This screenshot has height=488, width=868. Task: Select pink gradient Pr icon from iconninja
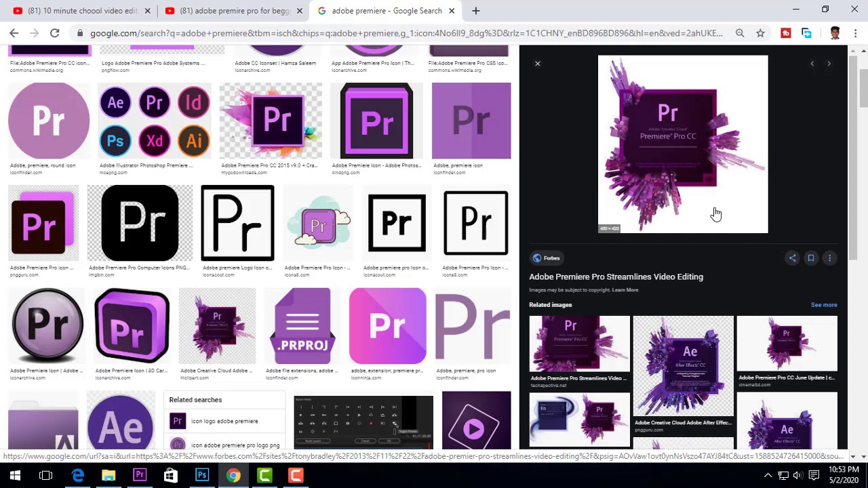point(388,326)
